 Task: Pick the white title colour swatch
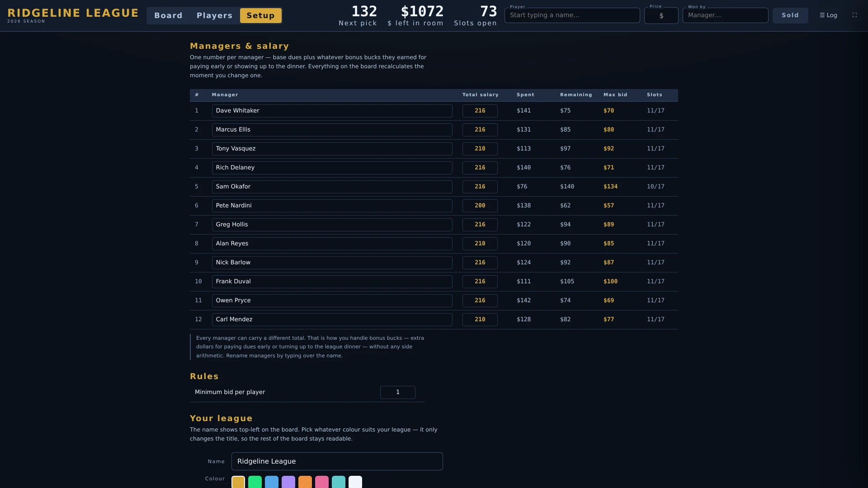pyautogui.click(x=355, y=482)
